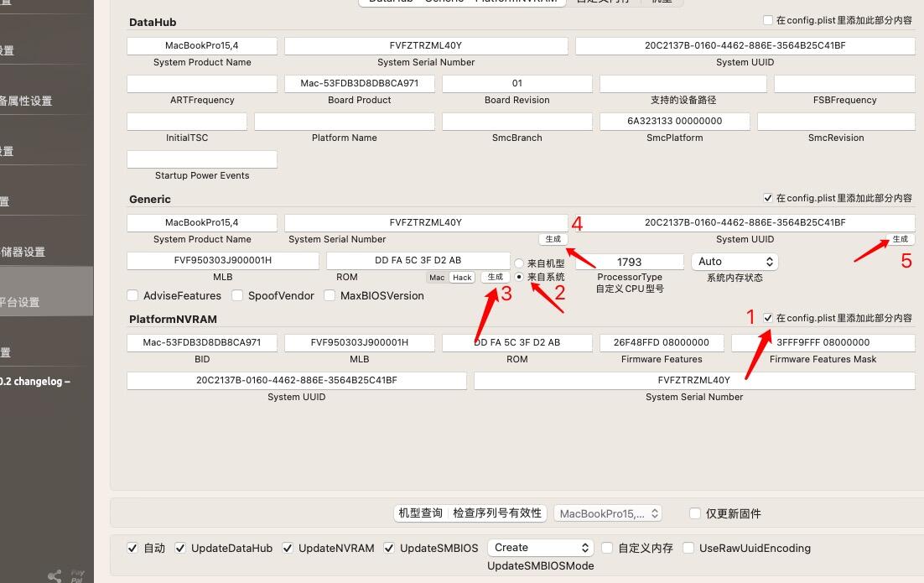924x583 pixels.
Task: Toggle the UpdateNVRAM checkbox
Action: click(x=288, y=549)
